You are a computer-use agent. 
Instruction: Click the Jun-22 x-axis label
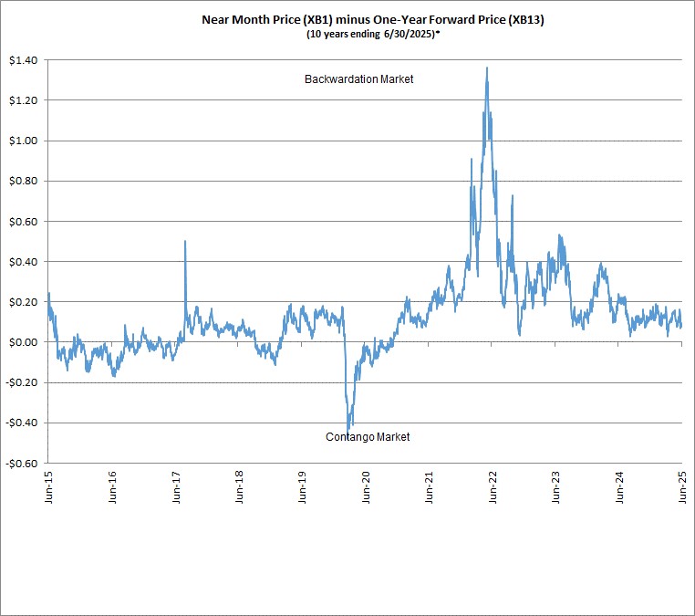click(x=492, y=487)
